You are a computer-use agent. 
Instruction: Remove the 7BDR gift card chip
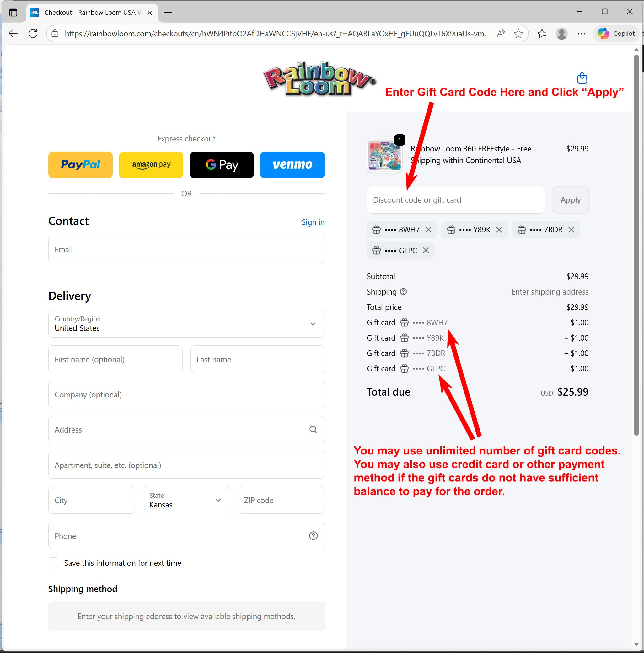571,230
